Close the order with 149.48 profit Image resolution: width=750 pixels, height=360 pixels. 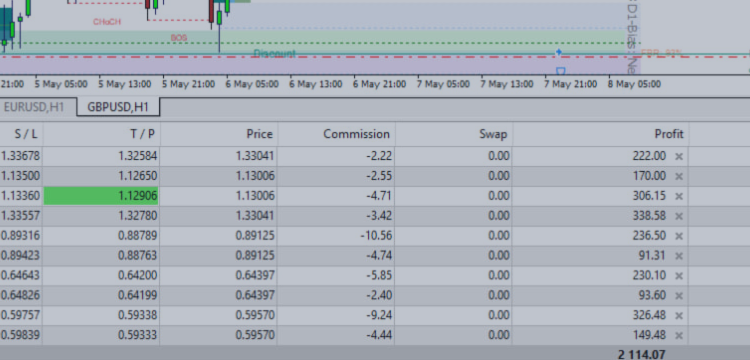679,336
